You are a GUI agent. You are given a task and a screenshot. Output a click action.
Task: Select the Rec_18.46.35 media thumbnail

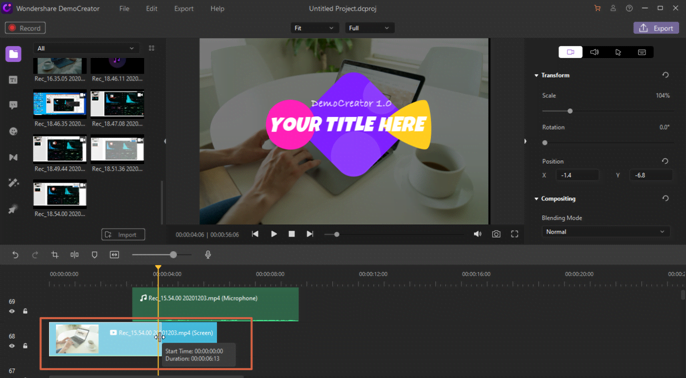tap(60, 104)
